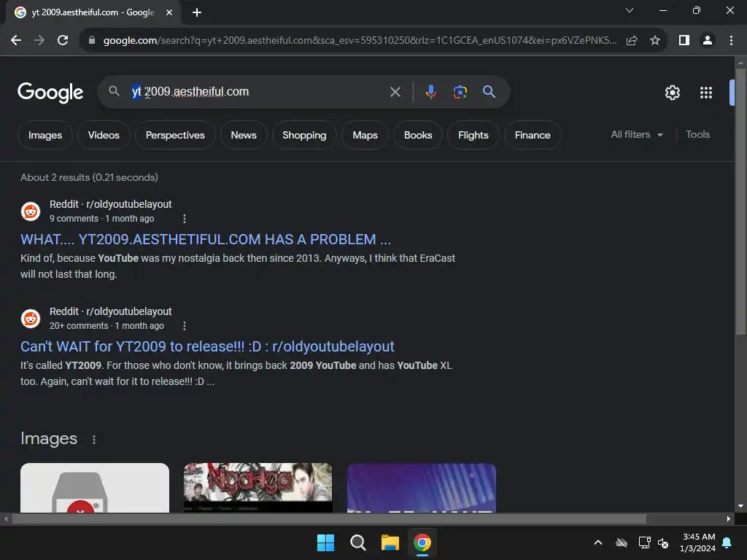Screen dimensions: 747x560
Task: Open Google quick settings gear
Action: (x=672, y=93)
